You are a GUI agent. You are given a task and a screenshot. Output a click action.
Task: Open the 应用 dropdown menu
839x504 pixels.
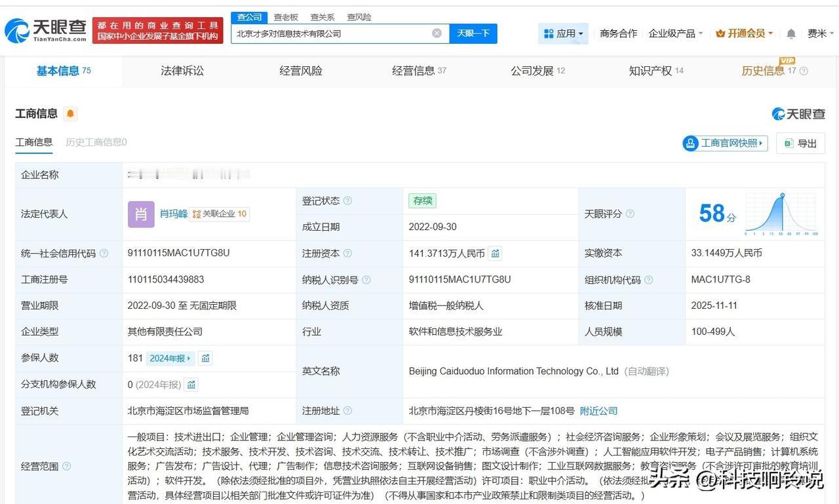[564, 33]
